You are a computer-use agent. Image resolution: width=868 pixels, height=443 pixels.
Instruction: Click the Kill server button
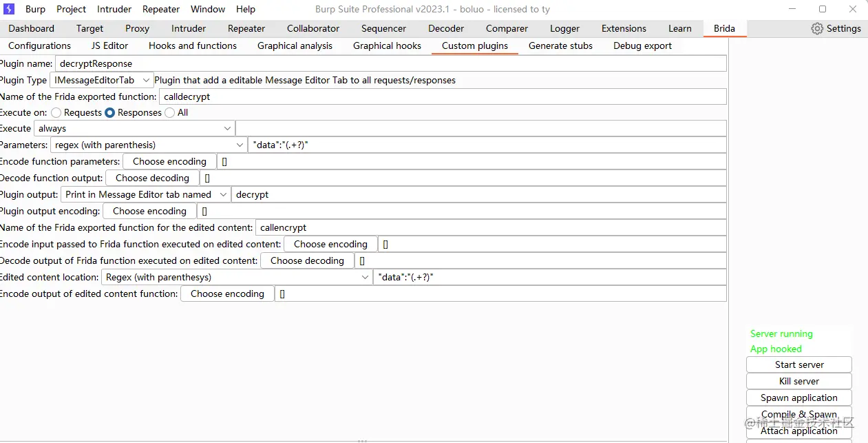[x=799, y=381]
